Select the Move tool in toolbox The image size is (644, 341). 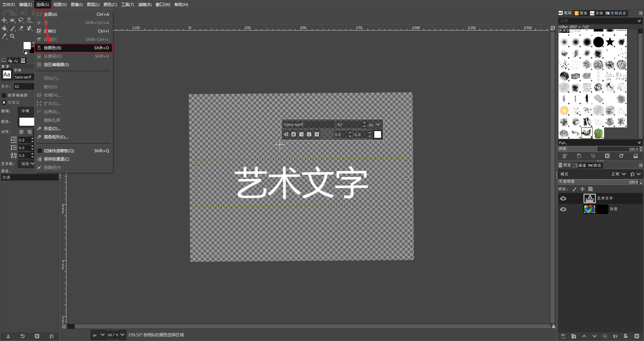4,20
